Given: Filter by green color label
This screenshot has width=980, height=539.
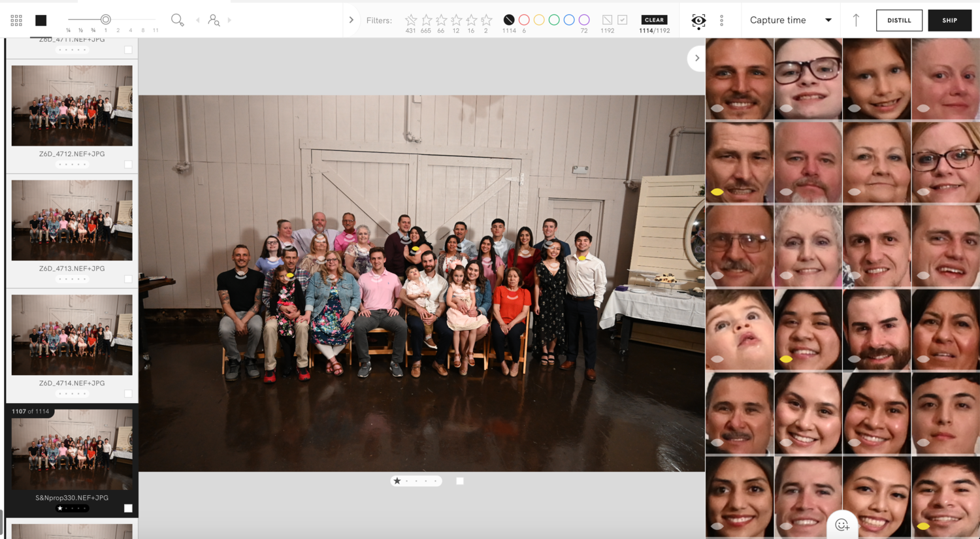Looking at the screenshot, I should tap(554, 20).
